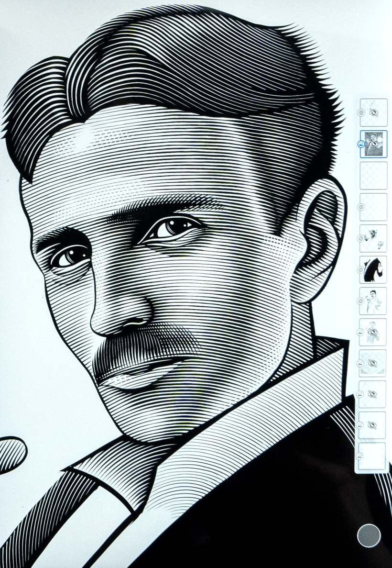This screenshot has height=568, width=392.
Task: Click the blue pixel layer badge on photo layer
Action: click(361, 144)
